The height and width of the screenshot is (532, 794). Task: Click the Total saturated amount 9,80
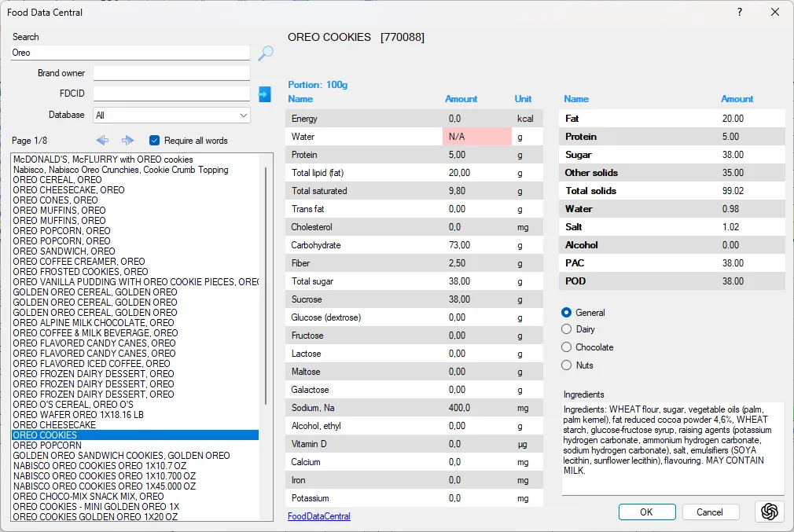457,191
